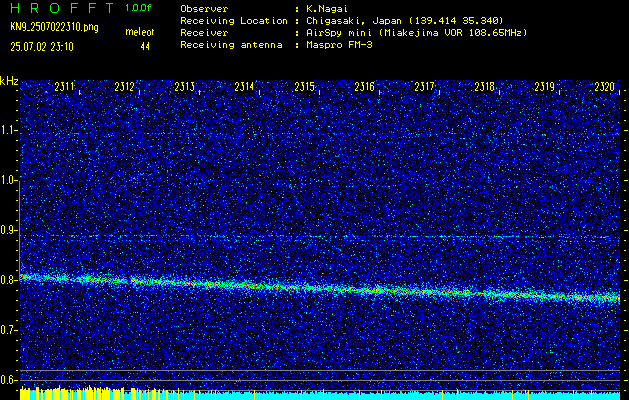Click the 2311 time marker
The height and width of the screenshot is (400, 629).
tap(64, 87)
